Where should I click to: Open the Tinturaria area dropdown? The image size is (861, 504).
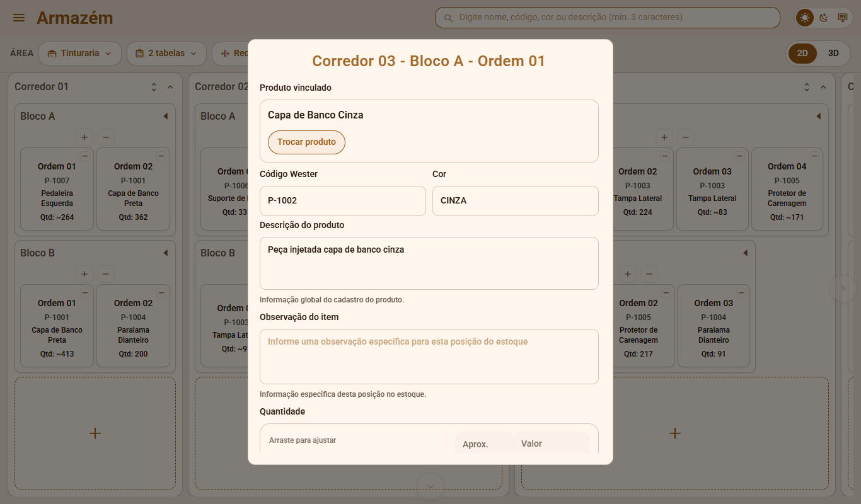point(80,54)
